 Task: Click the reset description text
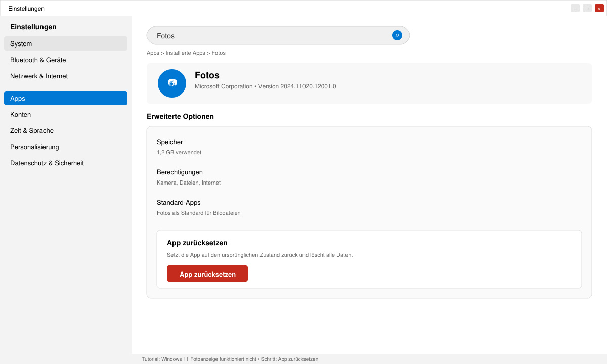coord(259,255)
